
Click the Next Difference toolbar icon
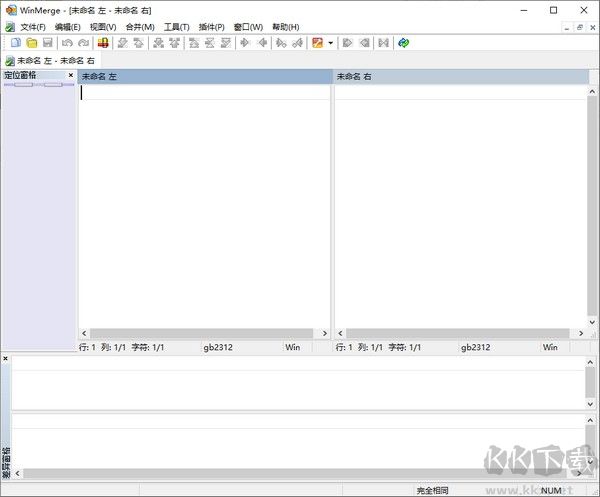click(x=122, y=43)
